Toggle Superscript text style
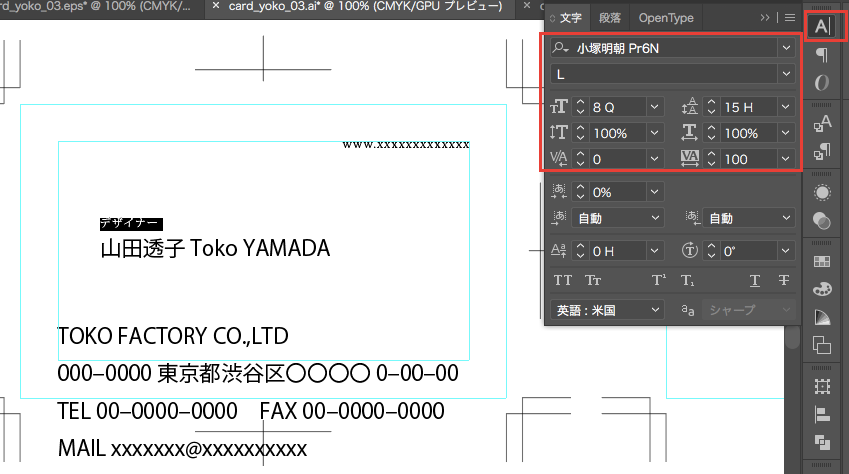 (659, 281)
